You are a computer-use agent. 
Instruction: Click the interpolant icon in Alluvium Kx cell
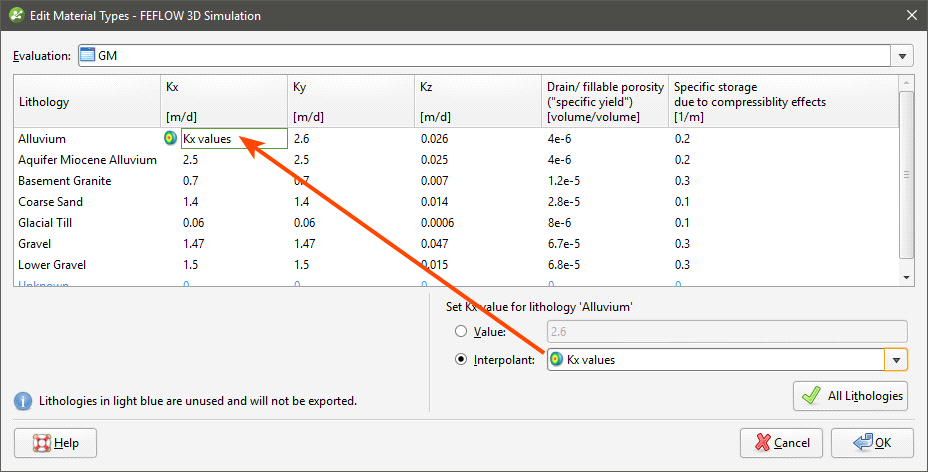[170, 139]
